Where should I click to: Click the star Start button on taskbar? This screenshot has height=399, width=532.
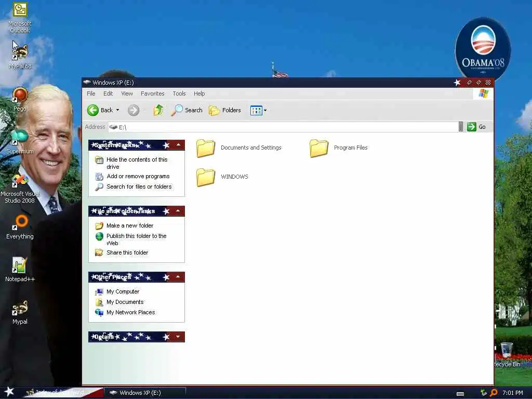9,392
